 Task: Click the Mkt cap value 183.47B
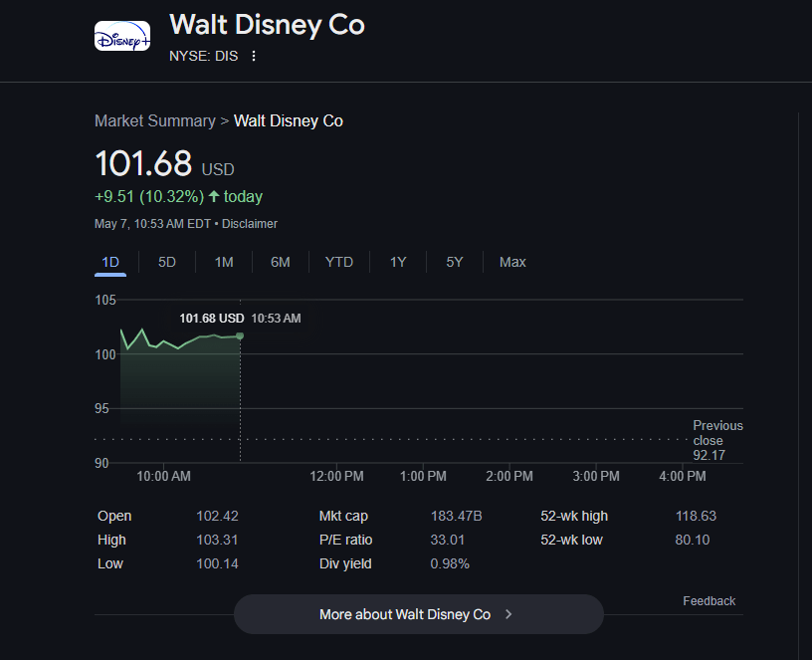456,516
